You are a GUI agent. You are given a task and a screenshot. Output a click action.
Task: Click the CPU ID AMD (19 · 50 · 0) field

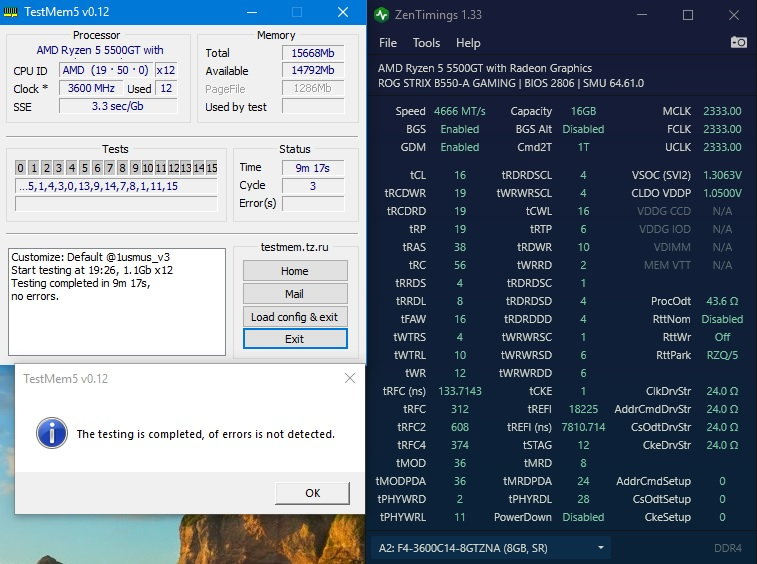[x=106, y=70]
